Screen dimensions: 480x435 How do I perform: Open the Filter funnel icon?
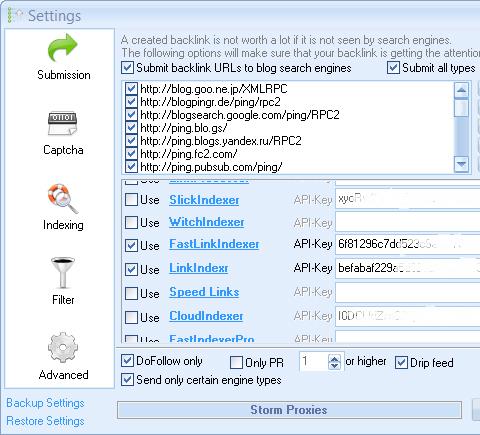tap(63, 272)
